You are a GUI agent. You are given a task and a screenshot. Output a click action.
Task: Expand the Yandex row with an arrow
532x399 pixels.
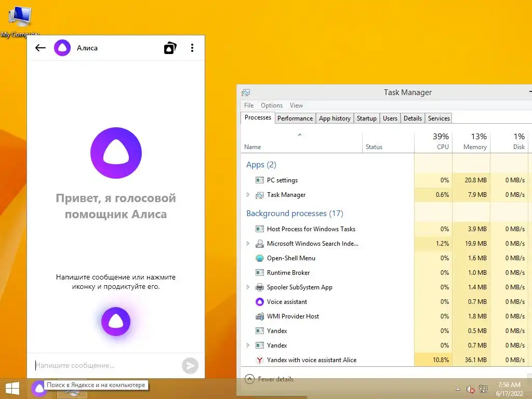click(x=248, y=345)
